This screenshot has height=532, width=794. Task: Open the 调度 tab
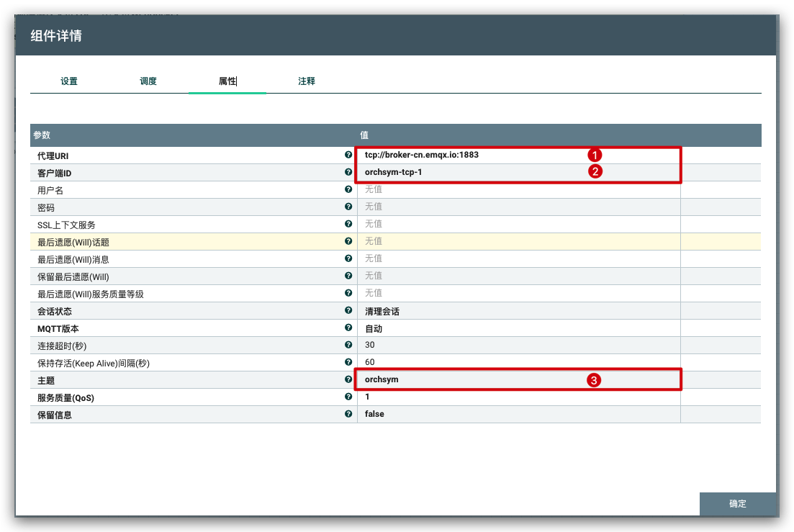148,81
